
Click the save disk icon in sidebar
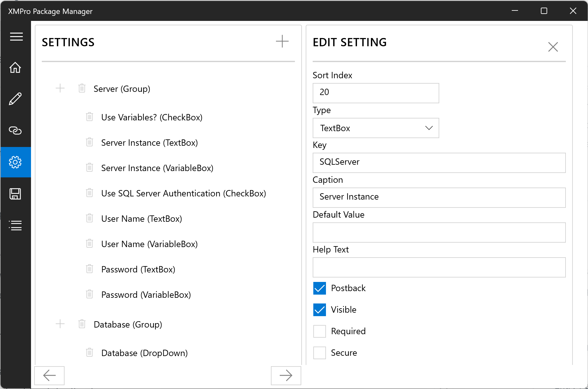click(x=15, y=194)
